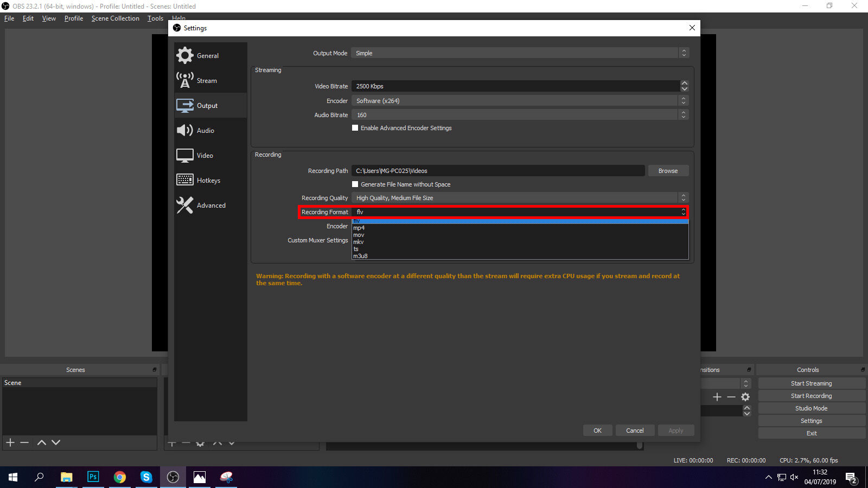Open the Scene Collection menu
This screenshot has height=488, width=868.
click(x=115, y=18)
